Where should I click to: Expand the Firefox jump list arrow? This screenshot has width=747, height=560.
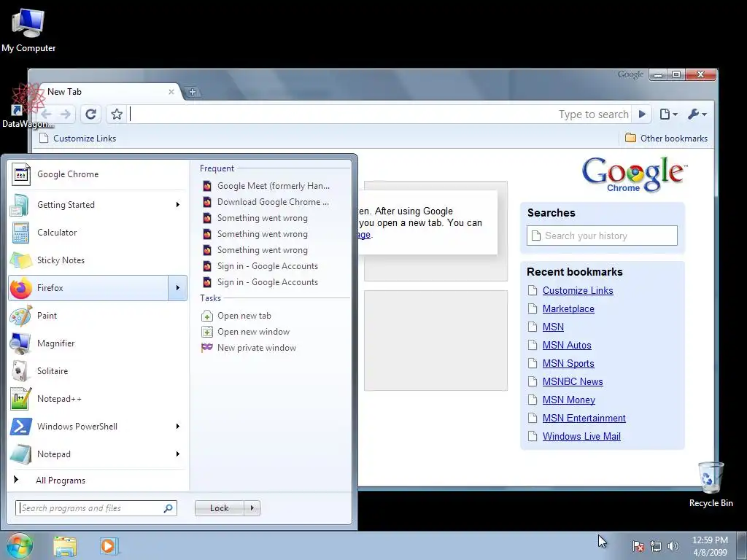[x=178, y=287]
